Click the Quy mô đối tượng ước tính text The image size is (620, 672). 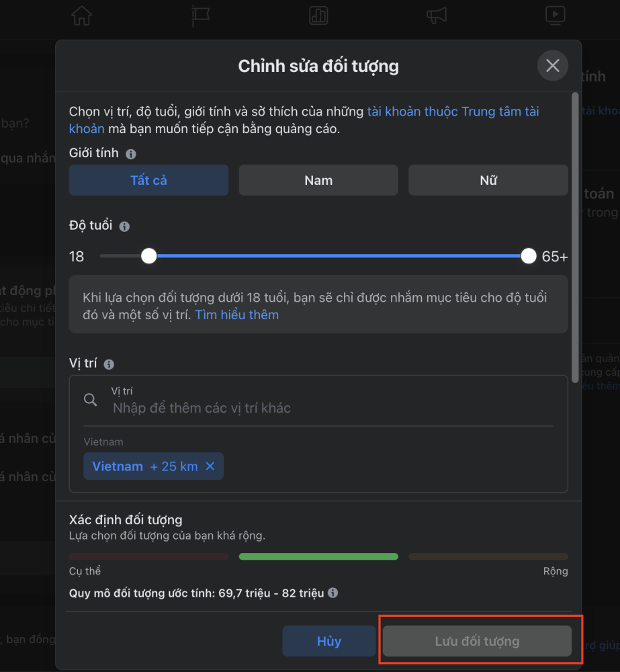pos(196,593)
